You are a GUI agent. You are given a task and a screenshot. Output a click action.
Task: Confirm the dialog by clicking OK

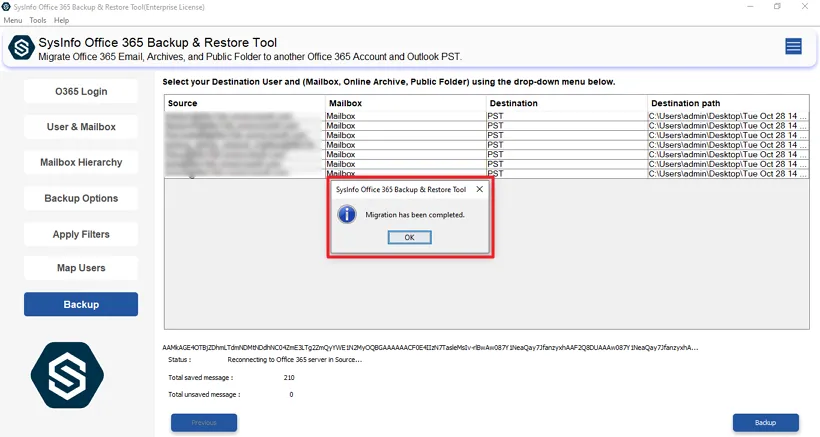point(409,237)
